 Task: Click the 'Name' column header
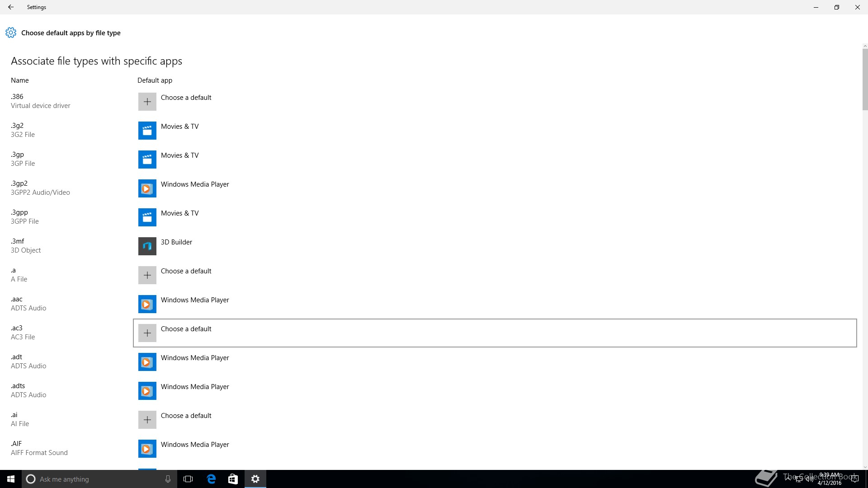pyautogui.click(x=20, y=80)
